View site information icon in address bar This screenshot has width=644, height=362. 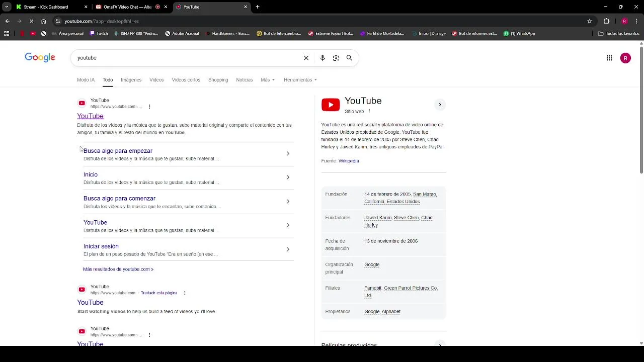point(58,21)
